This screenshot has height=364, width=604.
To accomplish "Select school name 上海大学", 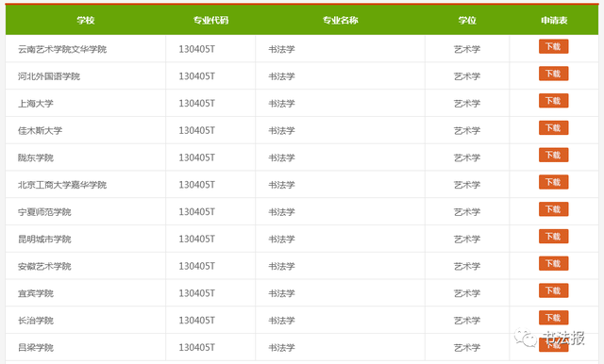I will pos(36,104).
